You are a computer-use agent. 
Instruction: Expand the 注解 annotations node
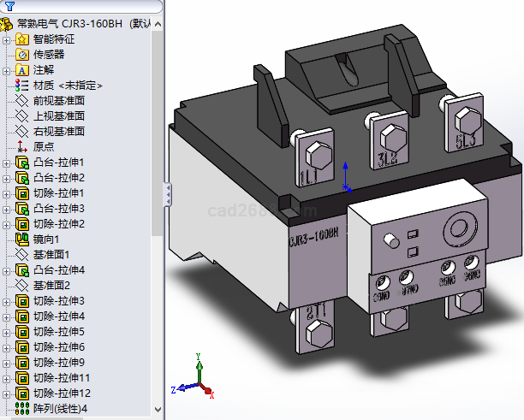[7, 70]
